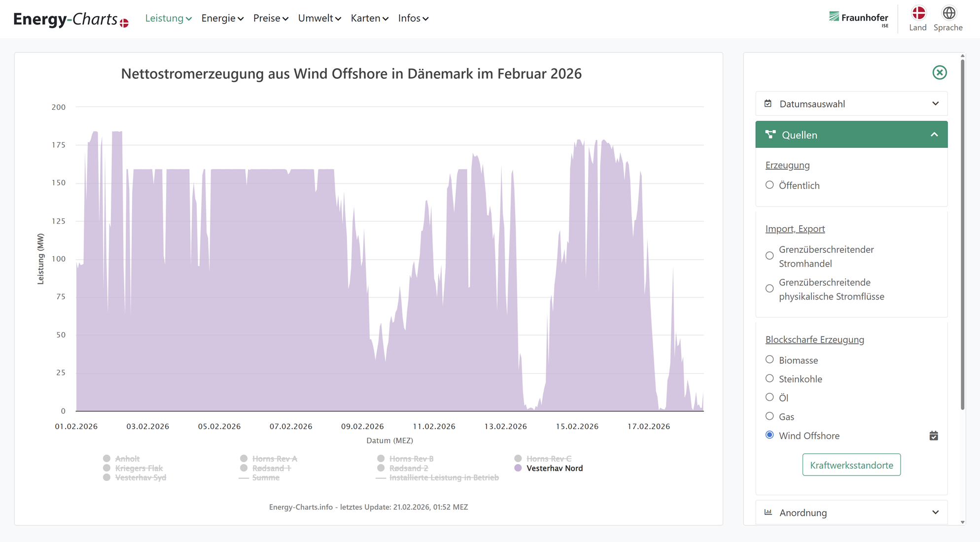Select the Biomasse radio option
This screenshot has height=542, width=980.
[x=770, y=360]
